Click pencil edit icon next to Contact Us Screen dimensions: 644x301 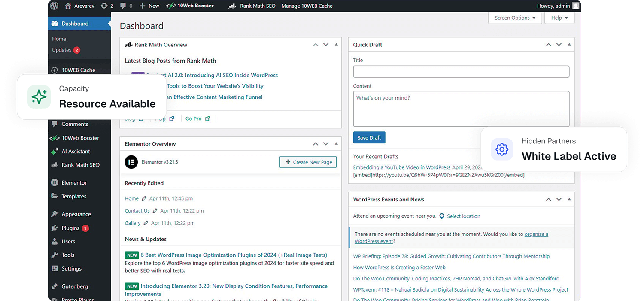pos(155,211)
